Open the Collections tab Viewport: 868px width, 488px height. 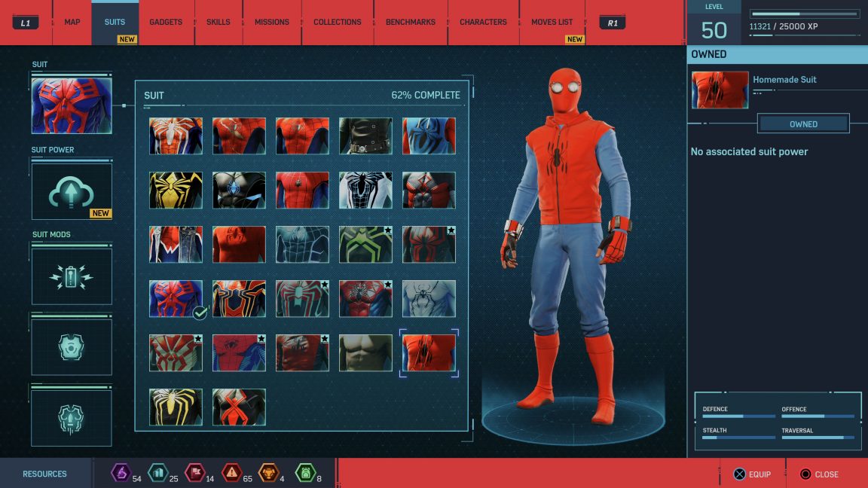coord(337,22)
